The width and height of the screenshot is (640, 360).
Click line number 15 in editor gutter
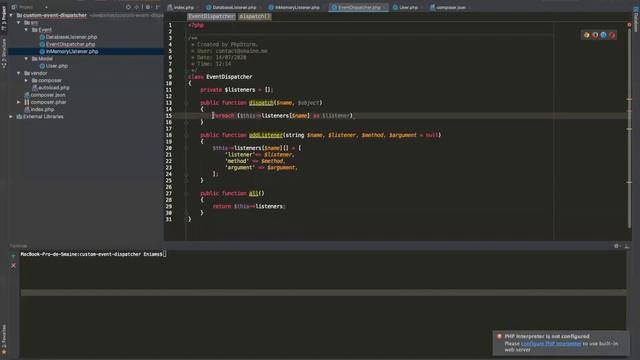169,116
